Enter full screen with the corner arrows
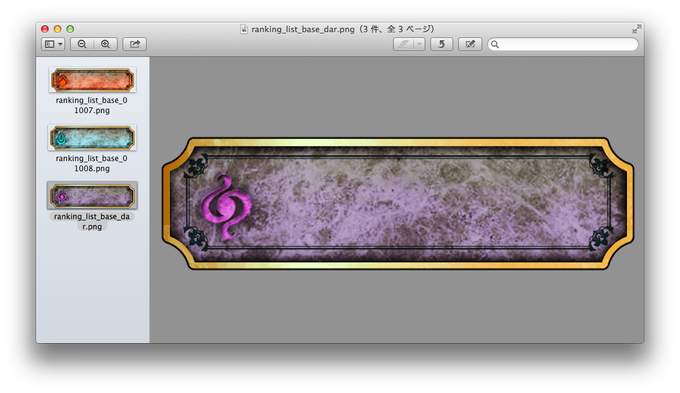Screen dimensions: 680x393 click(636, 29)
